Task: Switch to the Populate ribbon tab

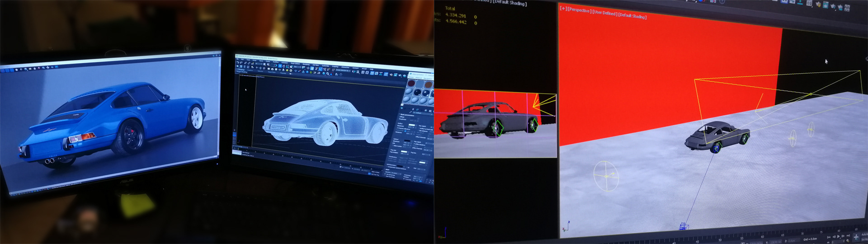Action: (283, 73)
